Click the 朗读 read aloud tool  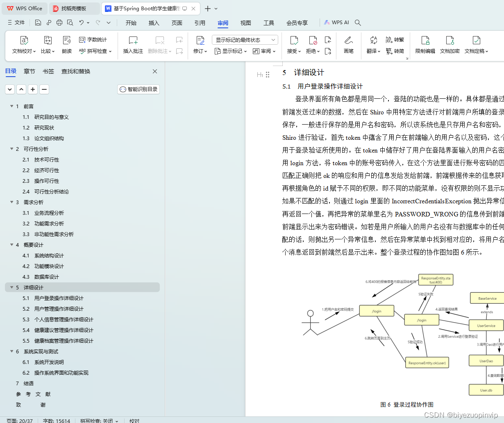[x=67, y=45]
